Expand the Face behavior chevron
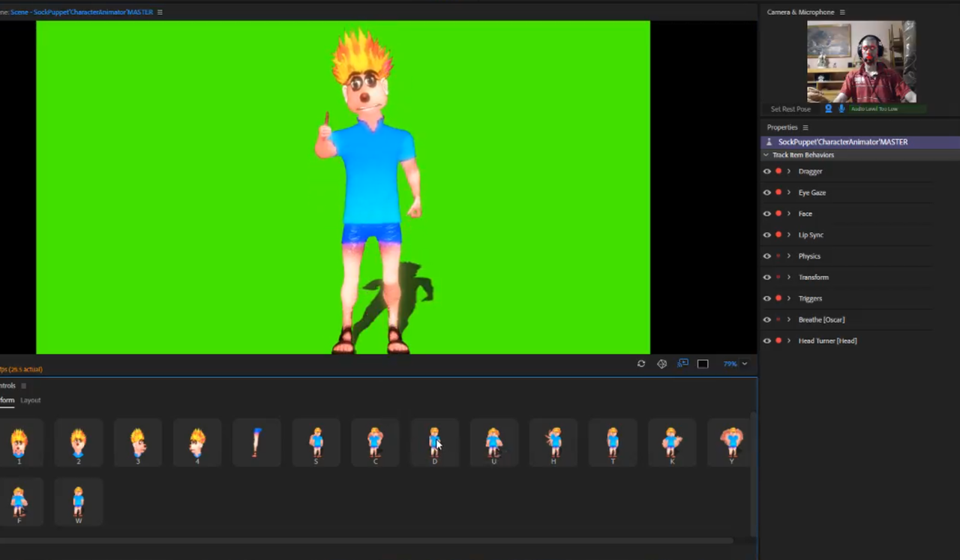The height and width of the screenshot is (560, 960). (789, 214)
